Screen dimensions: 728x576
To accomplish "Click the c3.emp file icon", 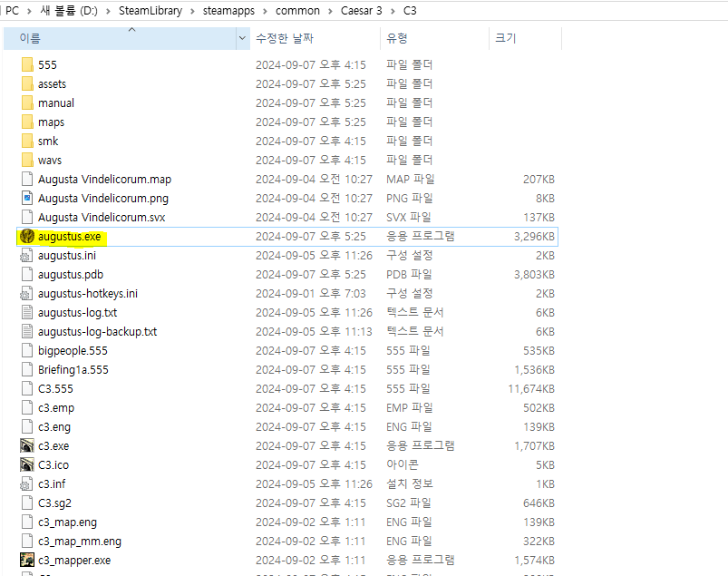I will 27,407.
